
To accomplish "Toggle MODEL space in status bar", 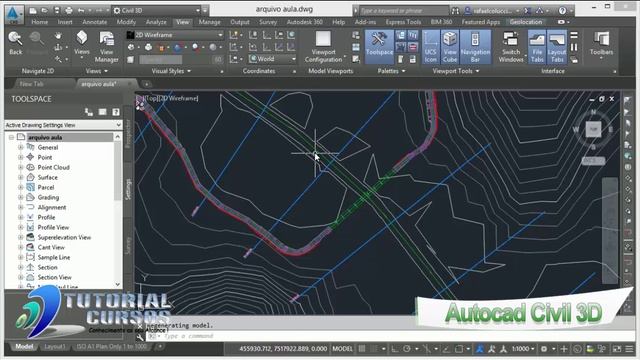I will coord(342,349).
